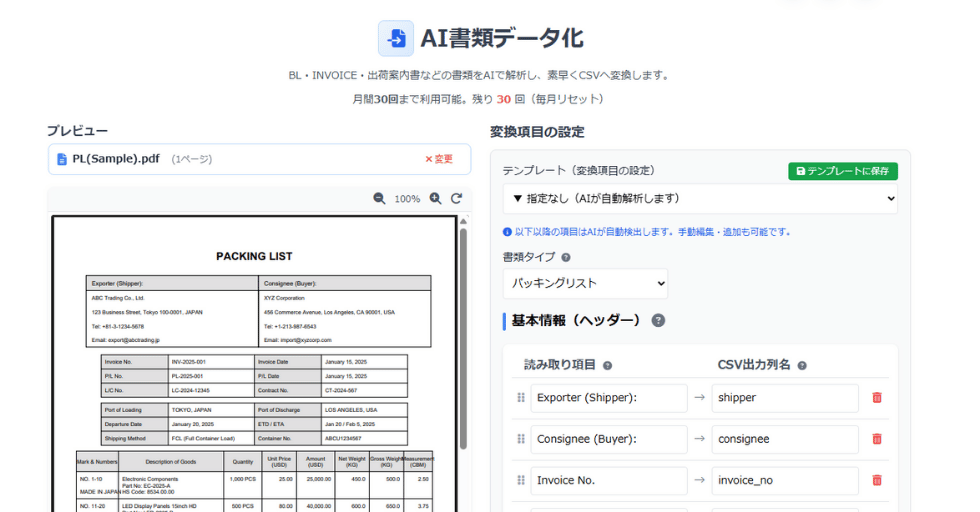Image resolution: width=980 pixels, height=512 pixels.
Task: Click ABCU1234567 container number in preview
Action: click(343, 438)
